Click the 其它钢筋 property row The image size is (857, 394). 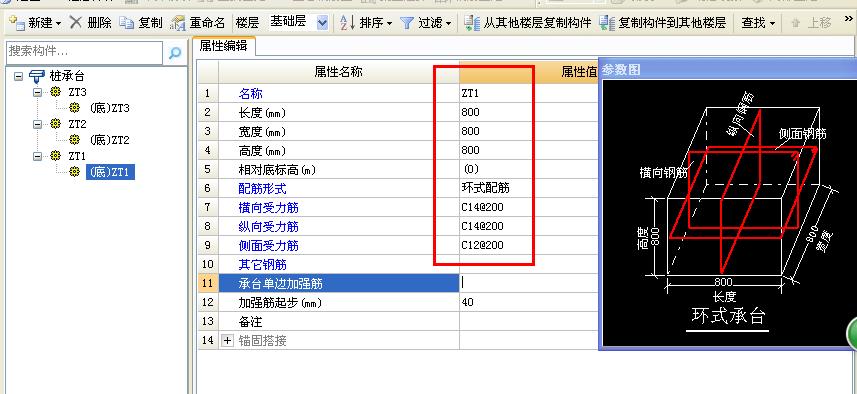[398, 264]
